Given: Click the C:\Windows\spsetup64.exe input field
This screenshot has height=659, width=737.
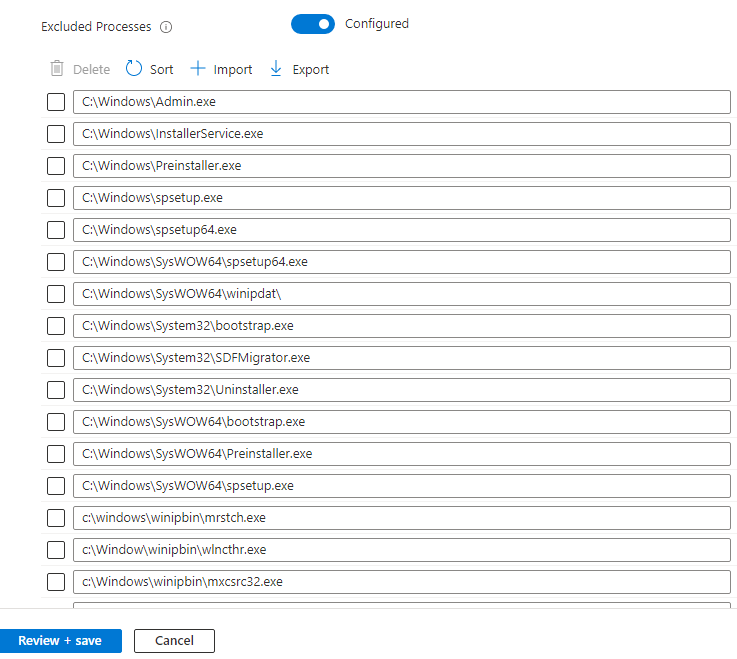Looking at the screenshot, I should click(x=401, y=230).
